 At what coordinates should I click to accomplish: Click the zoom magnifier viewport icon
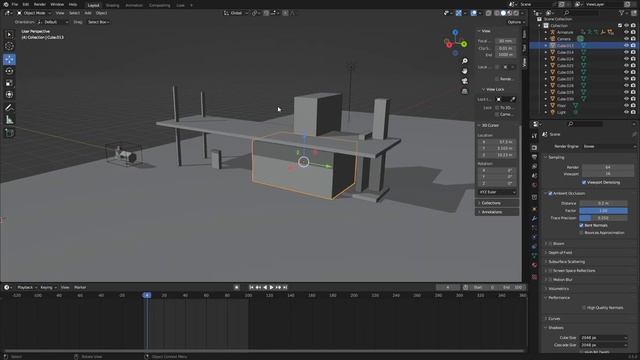464,61
